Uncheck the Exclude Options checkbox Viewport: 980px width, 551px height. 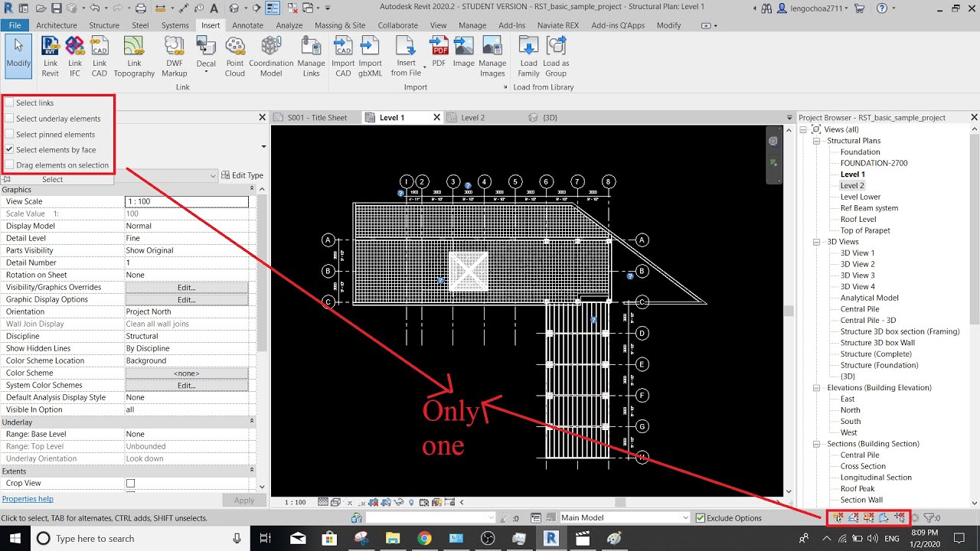pos(700,518)
